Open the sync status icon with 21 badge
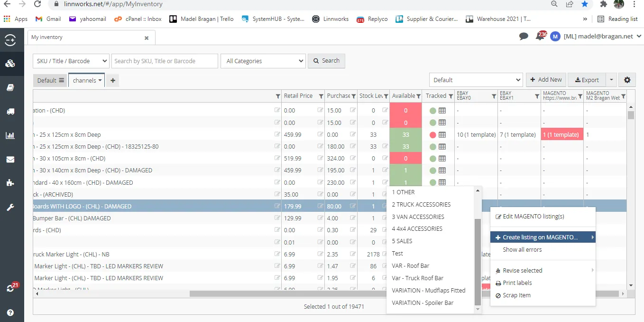The height and width of the screenshot is (322, 644). point(11,288)
